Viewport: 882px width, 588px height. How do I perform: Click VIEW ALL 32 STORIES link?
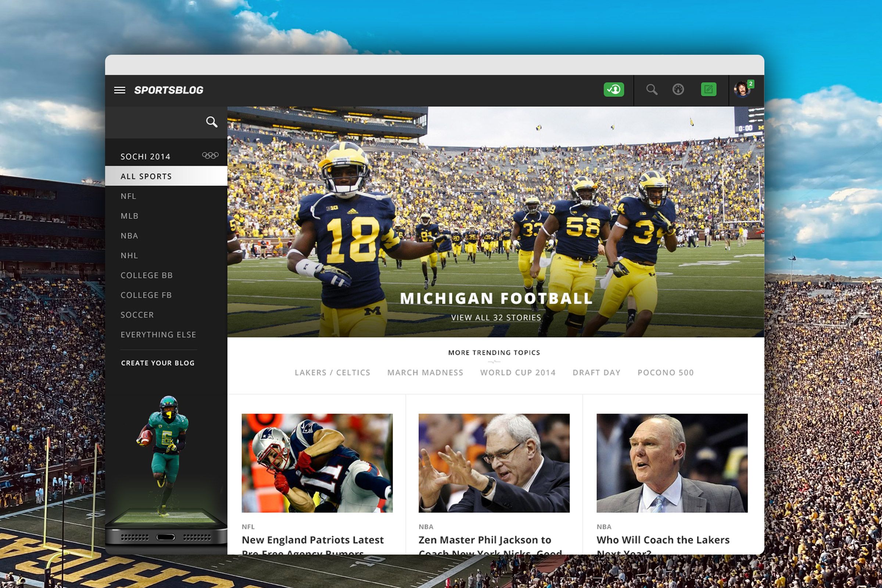tap(496, 318)
